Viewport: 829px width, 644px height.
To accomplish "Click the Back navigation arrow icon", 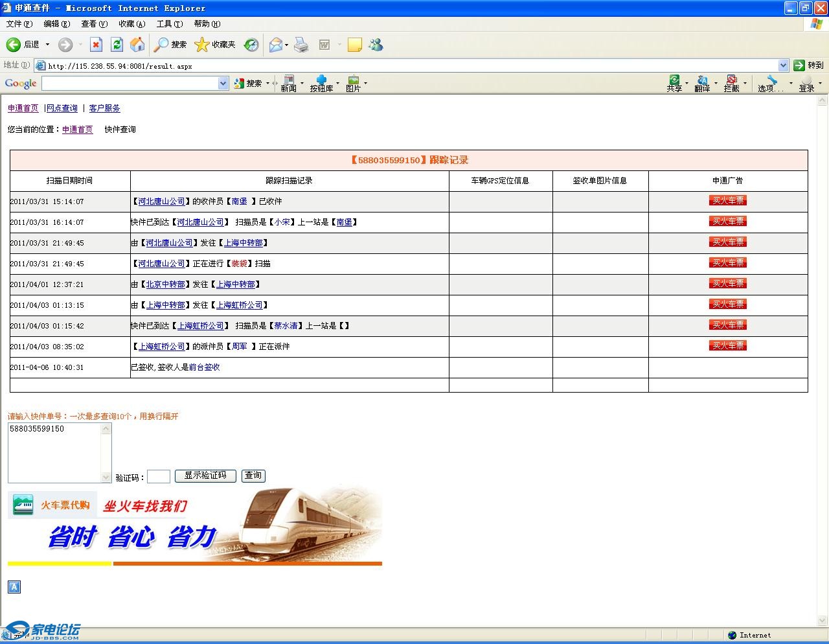I will click(x=14, y=45).
